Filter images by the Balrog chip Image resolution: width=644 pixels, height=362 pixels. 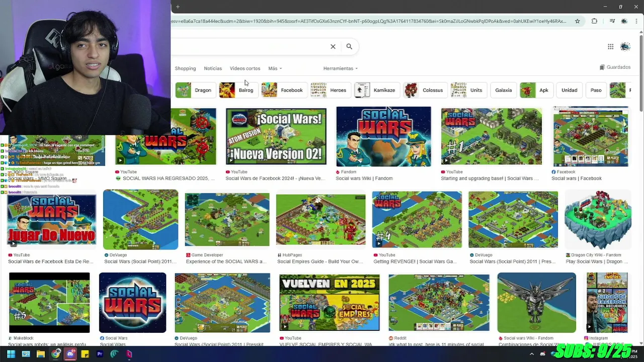[237, 90]
